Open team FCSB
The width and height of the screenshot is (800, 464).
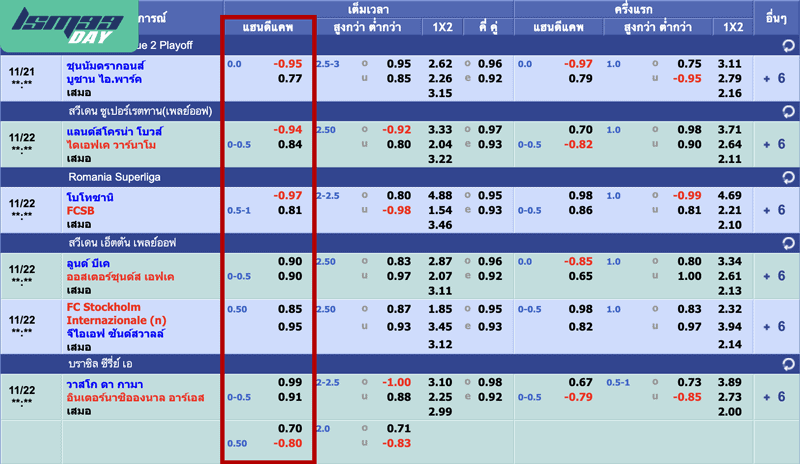80,211
